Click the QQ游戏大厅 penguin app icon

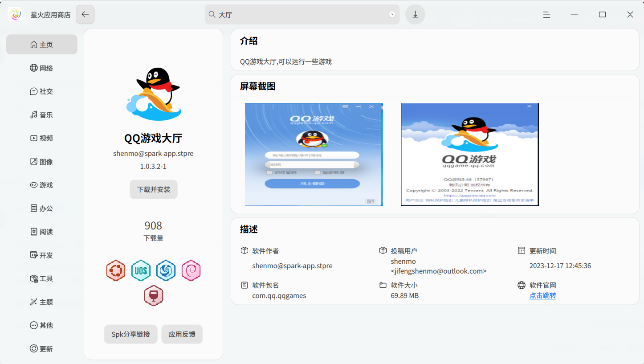tap(154, 94)
